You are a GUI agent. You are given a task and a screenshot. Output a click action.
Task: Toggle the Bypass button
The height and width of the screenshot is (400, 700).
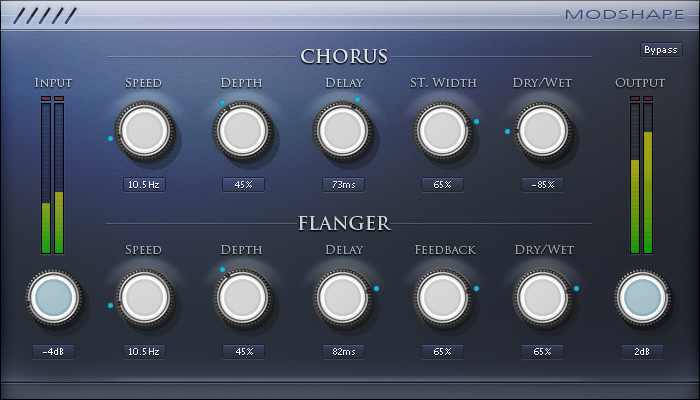(x=660, y=50)
